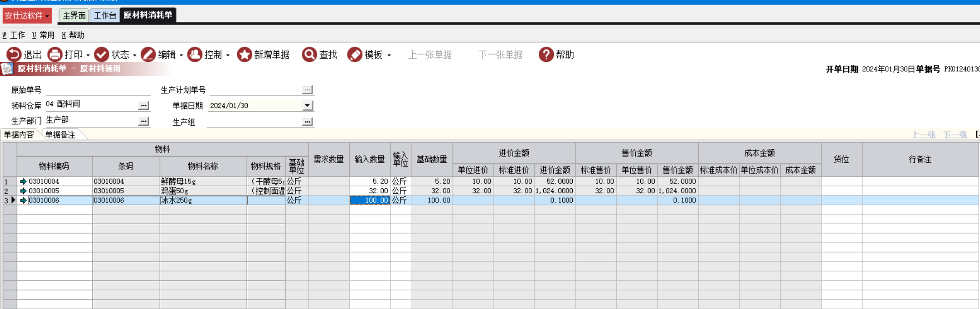Image resolution: width=980 pixels, height=309 pixels.
Task: Click the 生产计划单号 input field
Action: point(255,90)
